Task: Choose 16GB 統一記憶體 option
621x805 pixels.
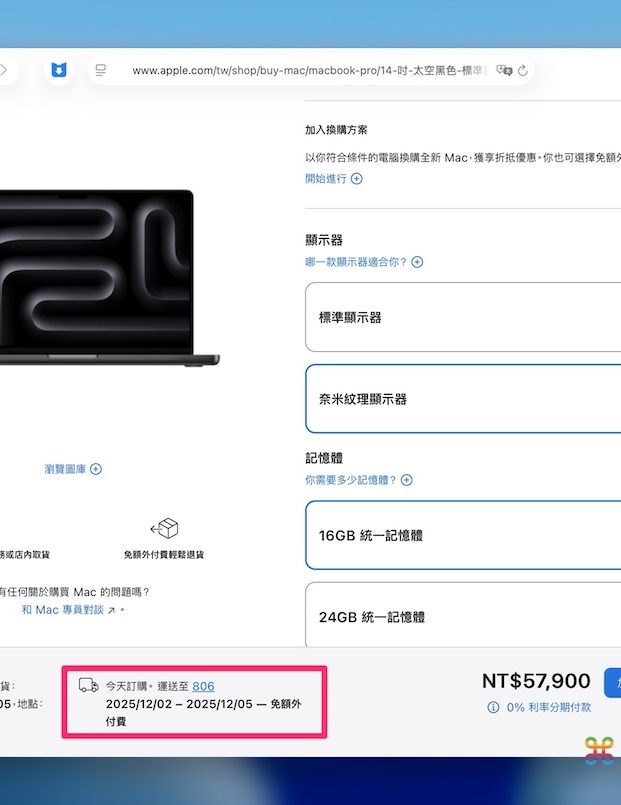Action: tap(462, 535)
